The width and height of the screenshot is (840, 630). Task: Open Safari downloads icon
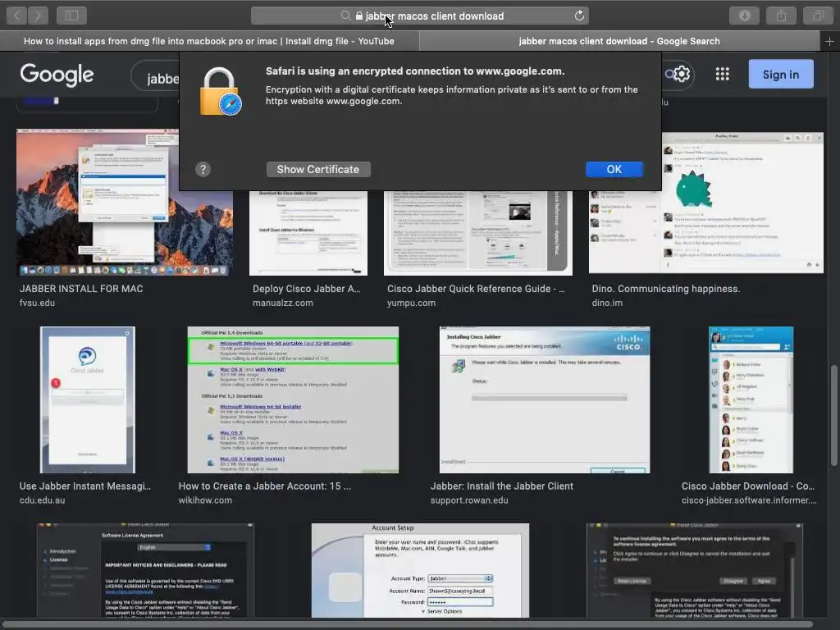tap(744, 16)
